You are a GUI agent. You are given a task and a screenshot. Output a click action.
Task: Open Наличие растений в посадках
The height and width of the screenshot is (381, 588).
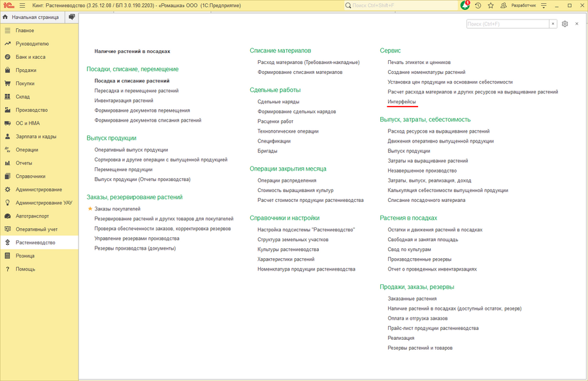tap(132, 52)
